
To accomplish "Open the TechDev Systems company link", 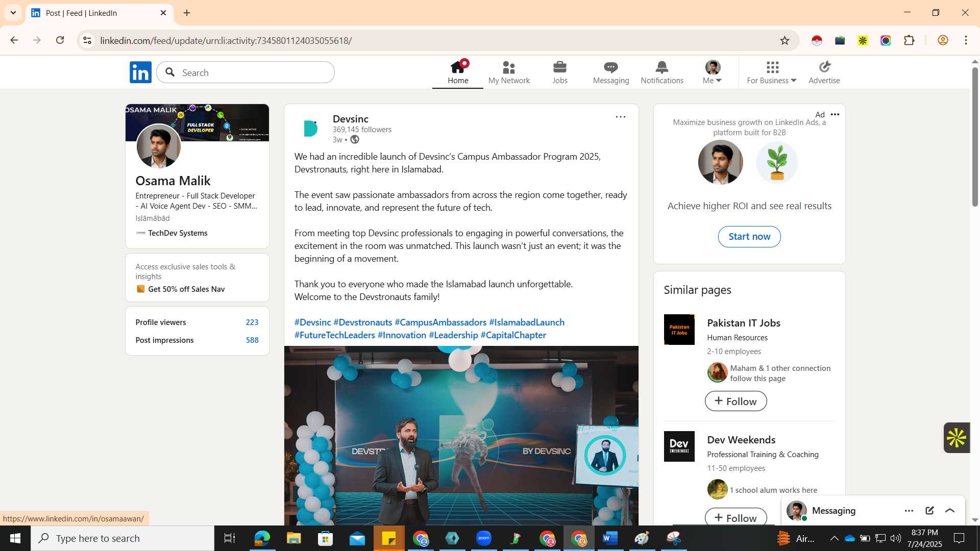I will point(178,233).
